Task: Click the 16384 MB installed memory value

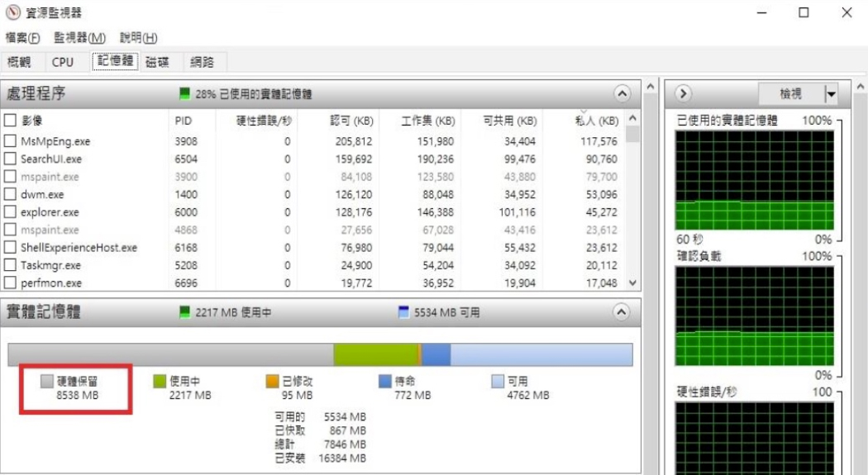Action: (x=342, y=458)
